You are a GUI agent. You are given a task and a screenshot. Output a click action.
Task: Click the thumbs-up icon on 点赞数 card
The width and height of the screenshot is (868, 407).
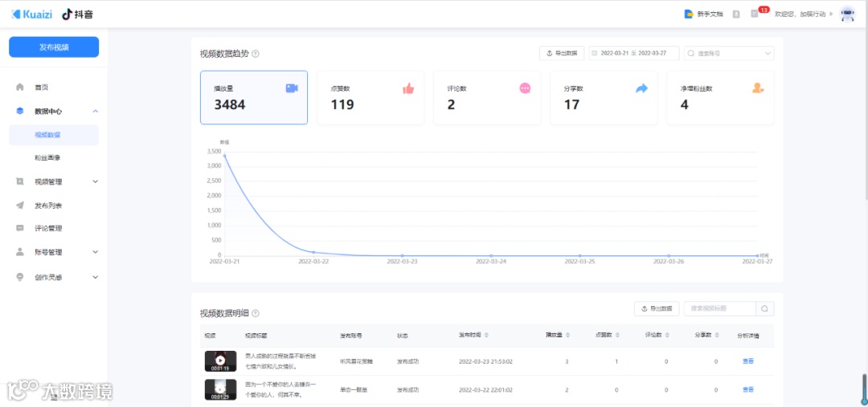408,88
